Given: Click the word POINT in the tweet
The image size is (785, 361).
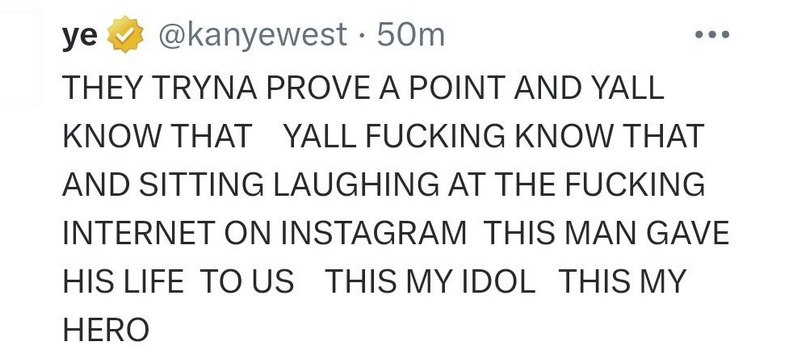Looking at the screenshot, I should click(458, 88).
